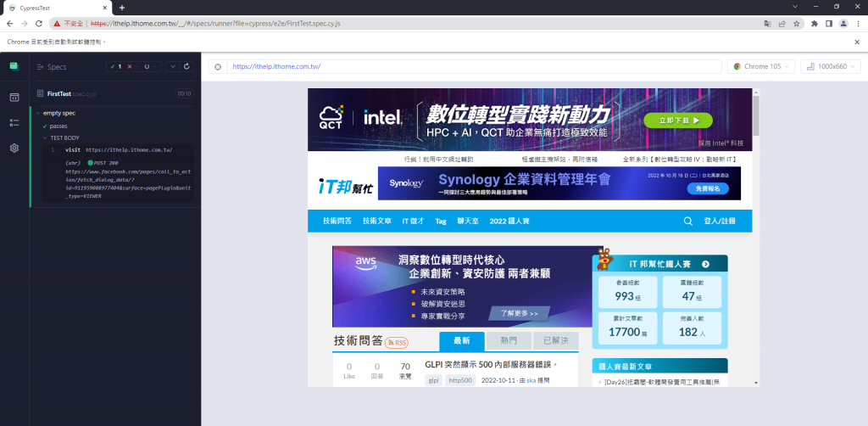Open the Chrome three-dot menu

(858, 24)
